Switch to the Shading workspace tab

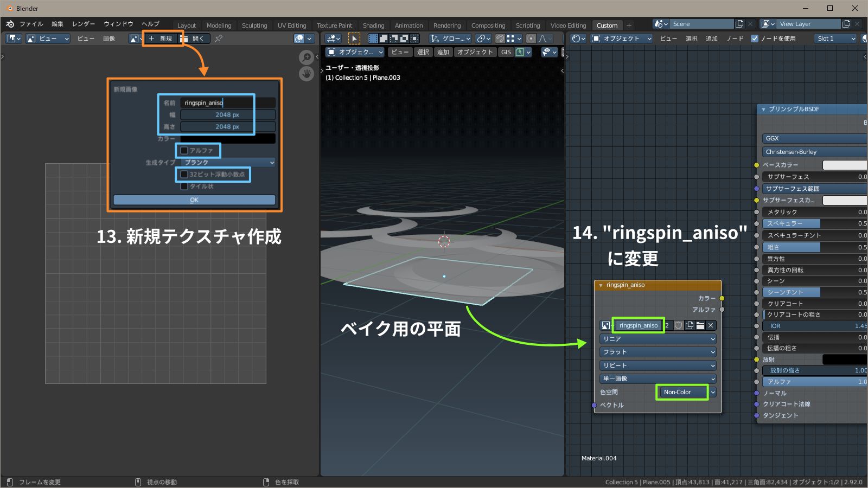pyautogui.click(x=374, y=25)
